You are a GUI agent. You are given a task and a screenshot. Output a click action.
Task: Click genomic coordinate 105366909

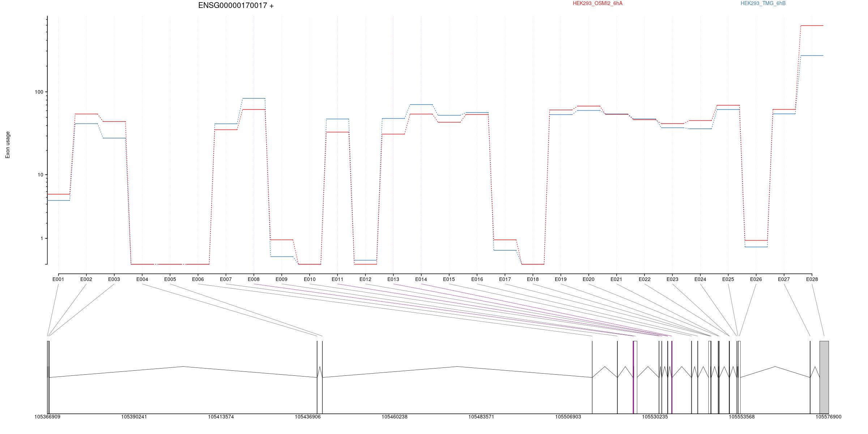tap(47, 417)
